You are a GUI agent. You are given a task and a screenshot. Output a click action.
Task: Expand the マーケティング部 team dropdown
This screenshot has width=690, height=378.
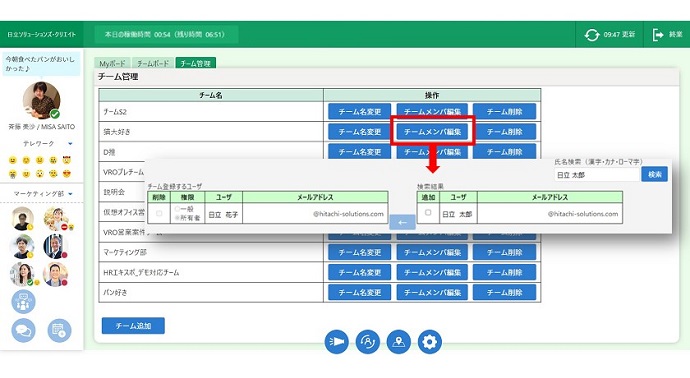point(70,194)
